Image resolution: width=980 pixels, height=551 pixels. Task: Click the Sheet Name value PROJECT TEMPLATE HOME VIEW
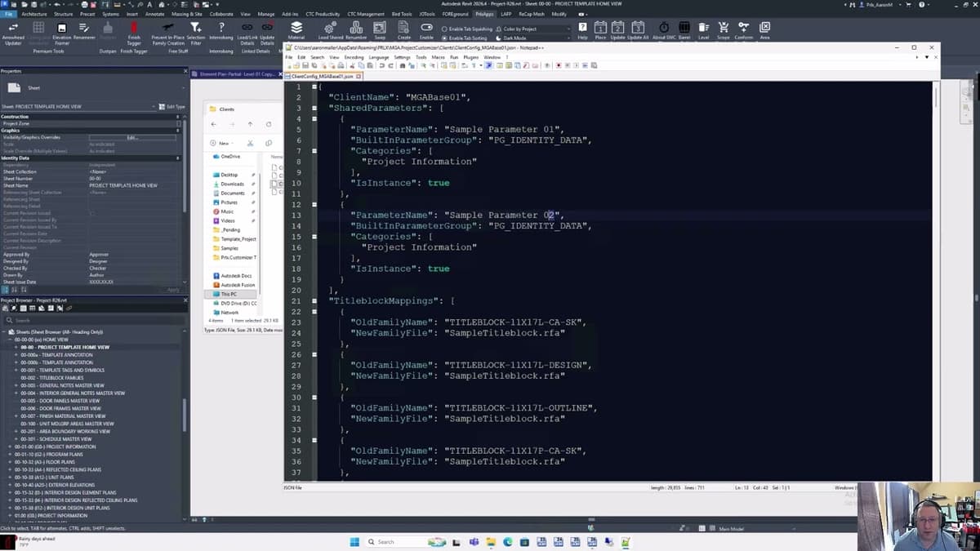tap(123, 185)
